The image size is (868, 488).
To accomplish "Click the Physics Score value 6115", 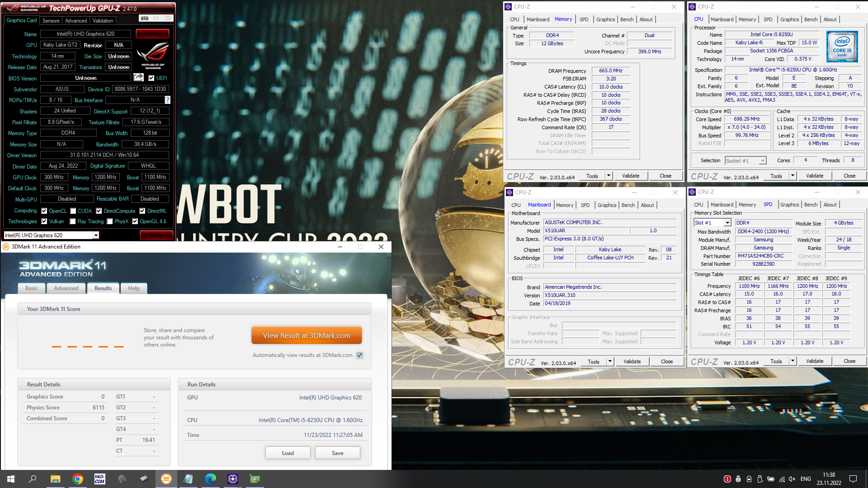I will pyautogui.click(x=99, y=408).
